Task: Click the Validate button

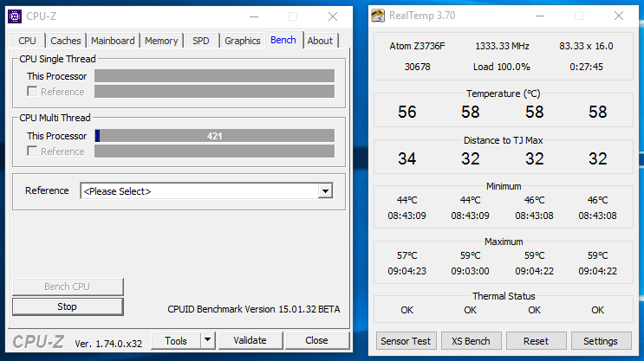Action: (250, 340)
